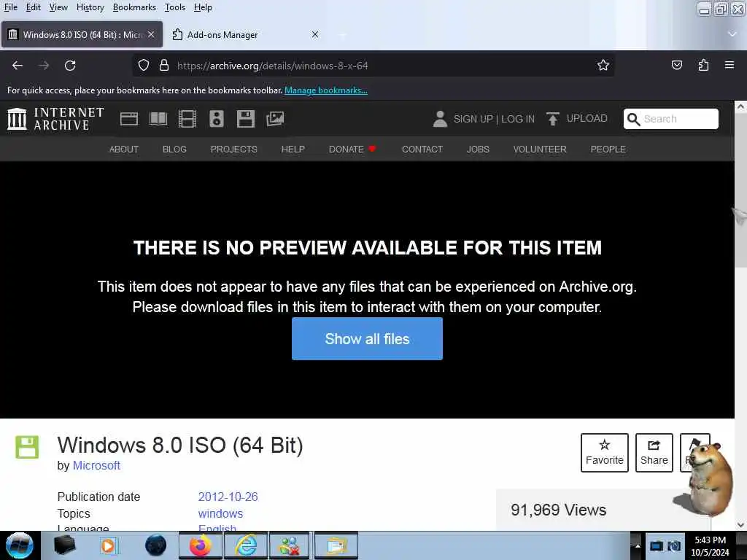Open the Tools menu

pyautogui.click(x=175, y=7)
